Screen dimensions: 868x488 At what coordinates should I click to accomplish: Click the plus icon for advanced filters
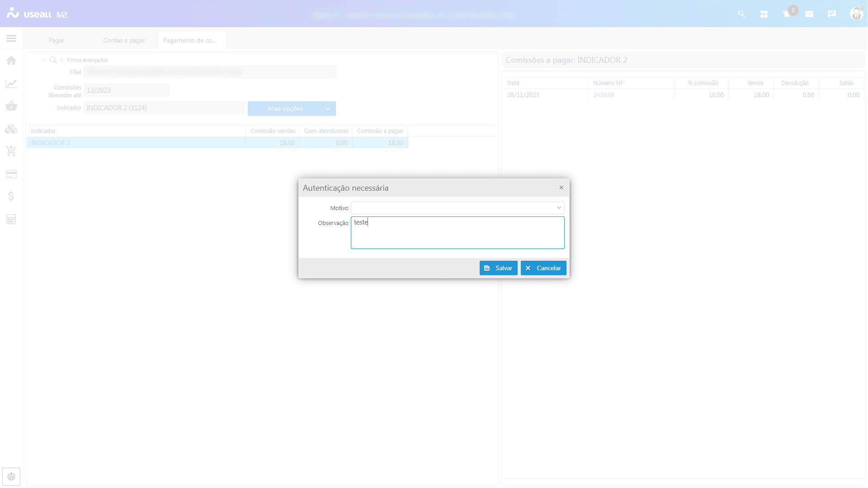click(x=62, y=60)
